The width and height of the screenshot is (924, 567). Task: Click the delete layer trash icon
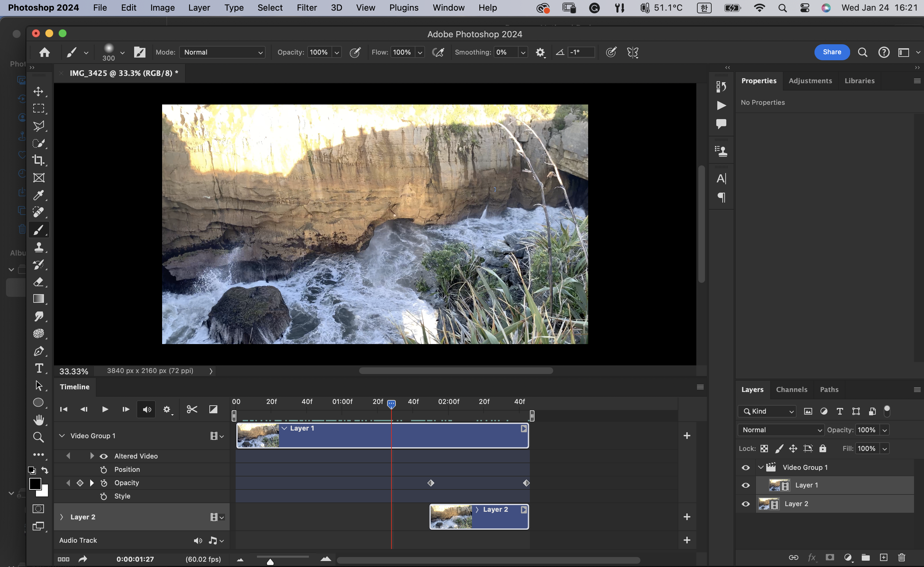(x=901, y=557)
